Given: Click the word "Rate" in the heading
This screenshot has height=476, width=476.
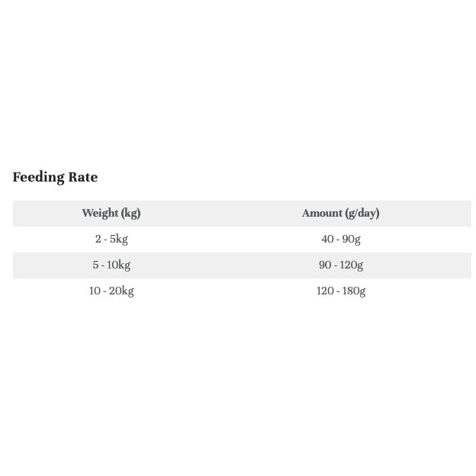Looking at the screenshot, I should (83, 177).
